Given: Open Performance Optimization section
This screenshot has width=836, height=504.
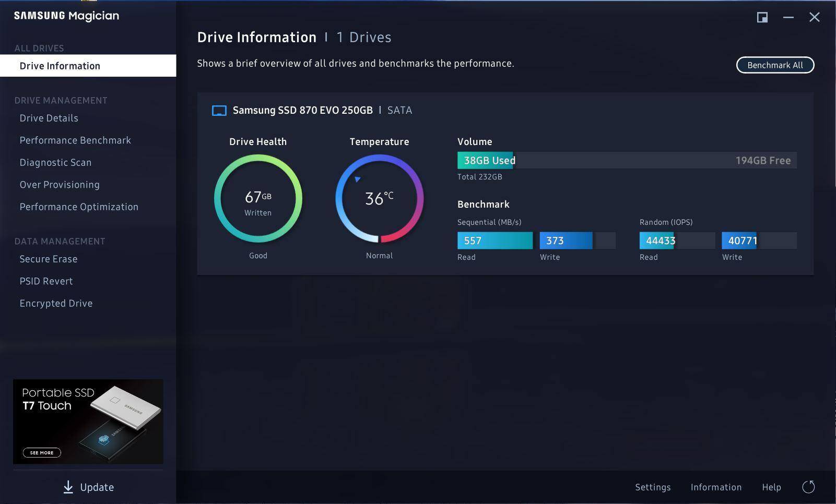Looking at the screenshot, I should [x=79, y=207].
